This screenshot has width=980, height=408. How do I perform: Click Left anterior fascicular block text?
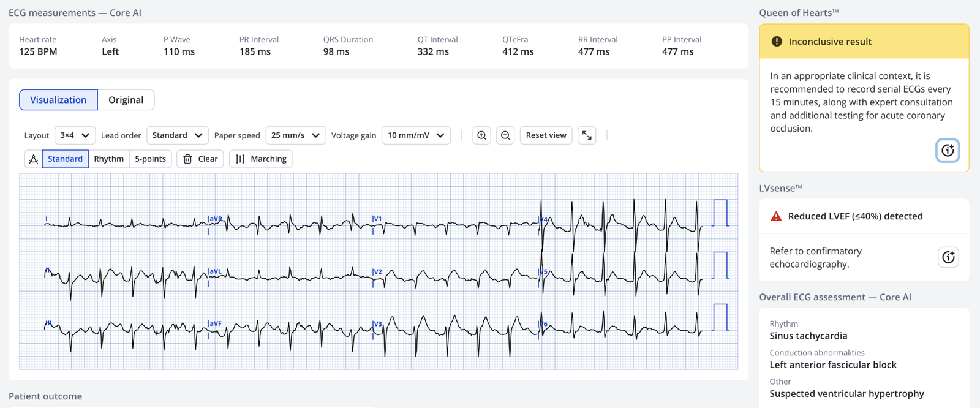(833, 365)
